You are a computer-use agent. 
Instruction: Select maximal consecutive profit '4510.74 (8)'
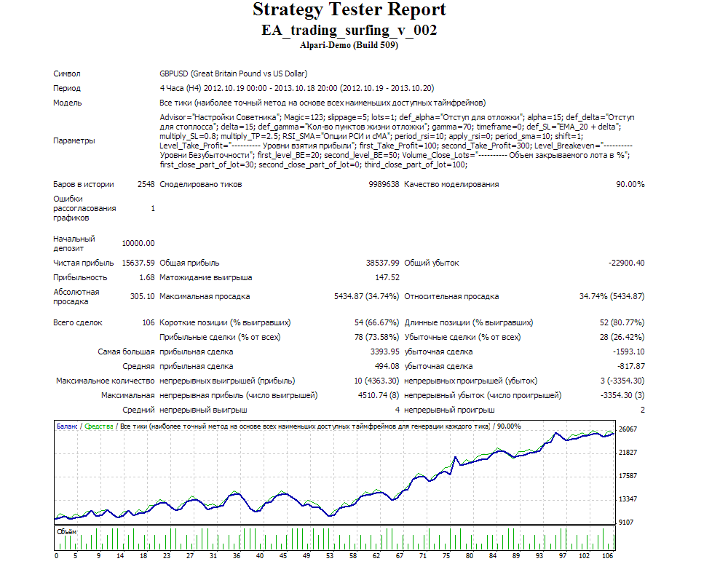pos(379,395)
